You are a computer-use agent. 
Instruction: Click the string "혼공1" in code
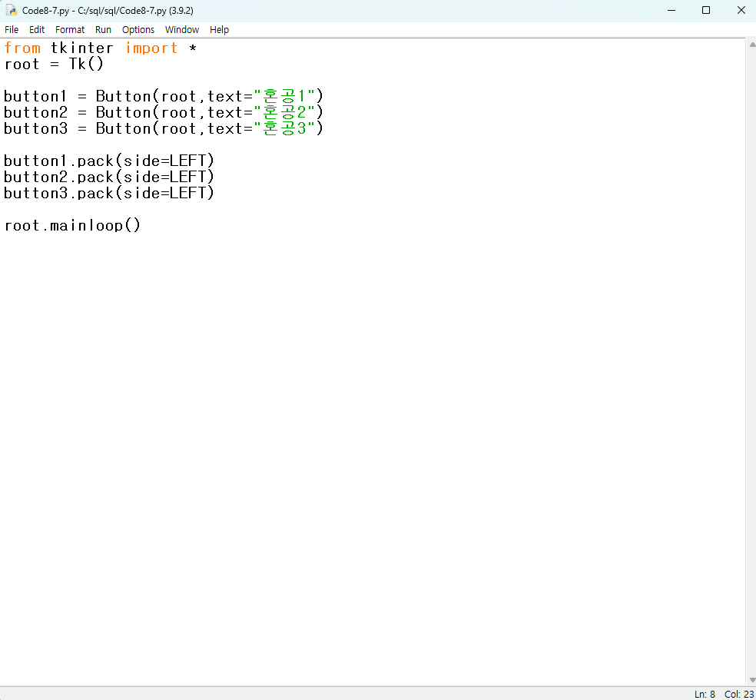point(284,96)
